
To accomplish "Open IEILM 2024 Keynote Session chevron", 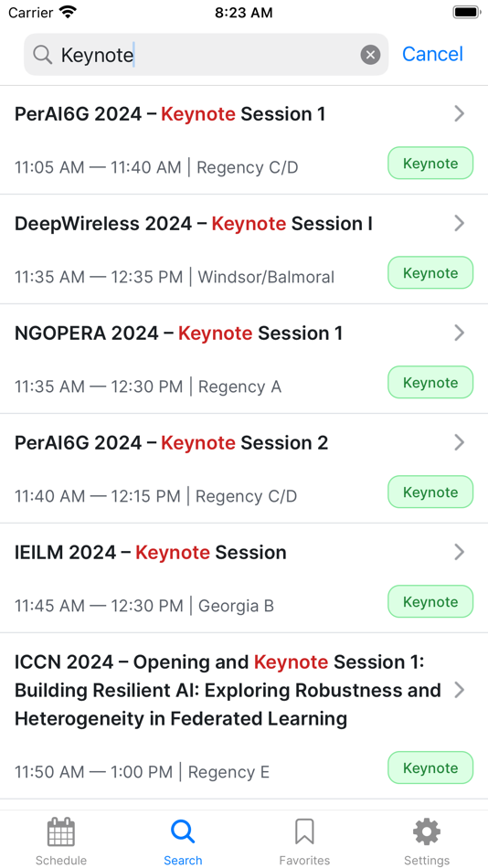I will (x=459, y=553).
